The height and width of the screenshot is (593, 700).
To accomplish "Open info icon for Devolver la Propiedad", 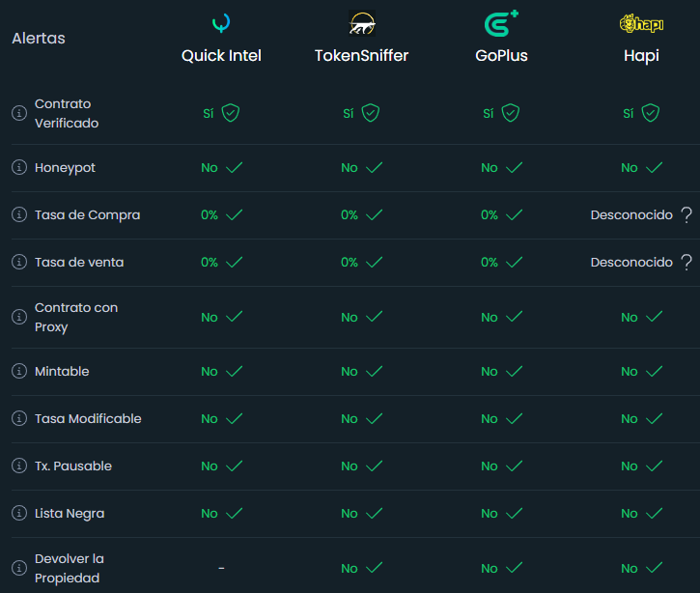I will click(19, 568).
